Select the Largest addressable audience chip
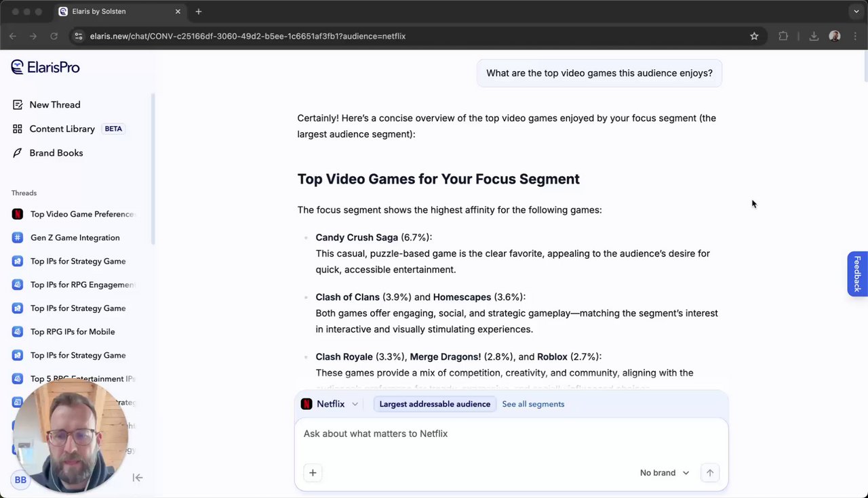The image size is (868, 498). tap(435, 404)
